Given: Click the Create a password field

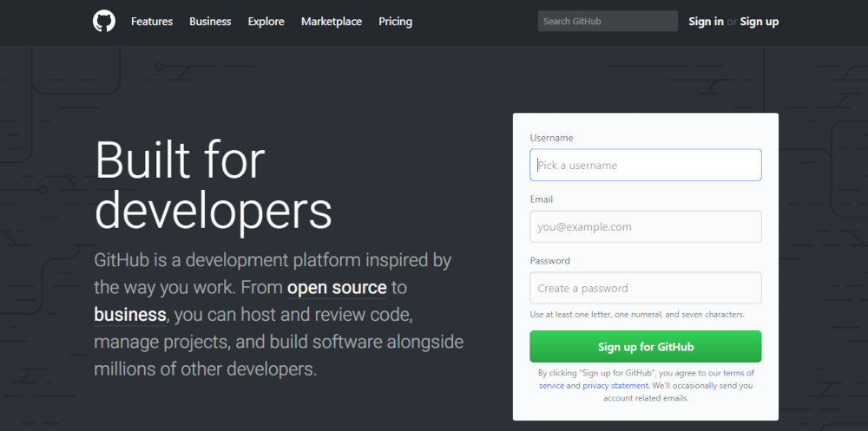Looking at the screenshot, I should click(x=646, y=288).
